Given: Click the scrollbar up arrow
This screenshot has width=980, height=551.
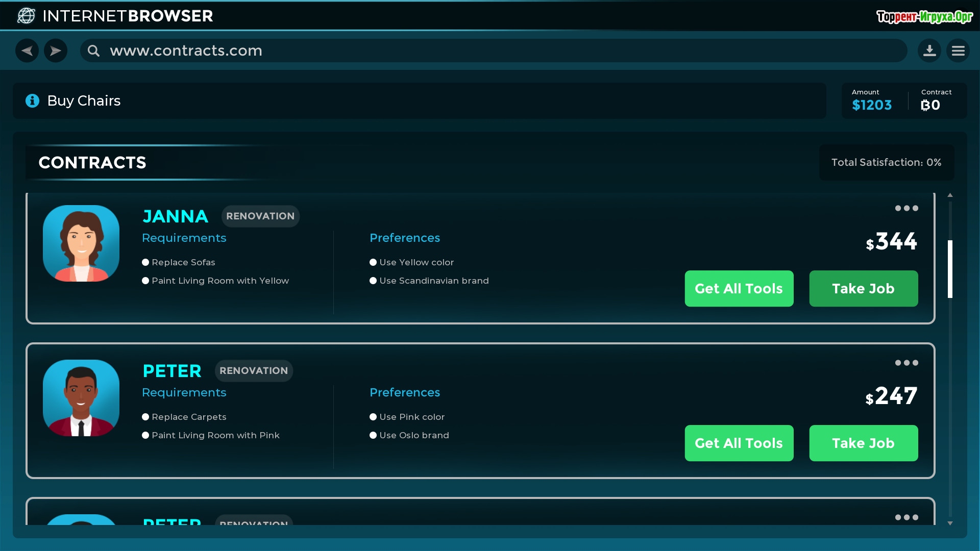Looking at the screenshot, I should [950, 195].
